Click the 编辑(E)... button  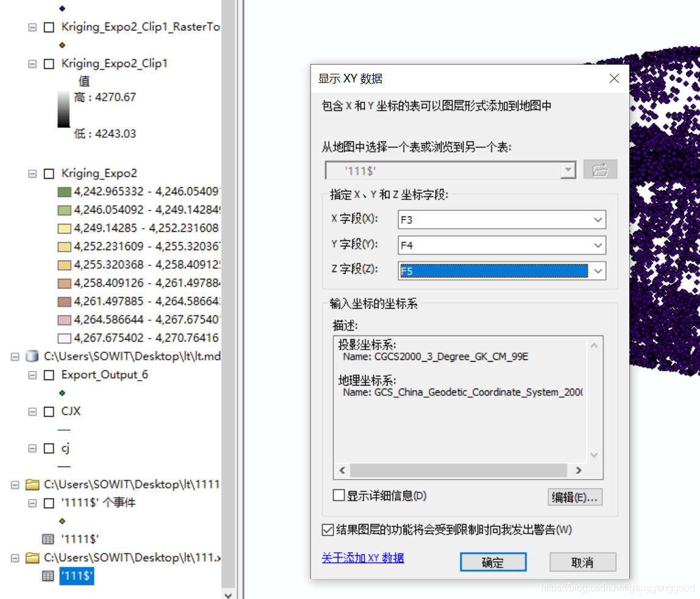pyautogui.click(x=575, y=497)
